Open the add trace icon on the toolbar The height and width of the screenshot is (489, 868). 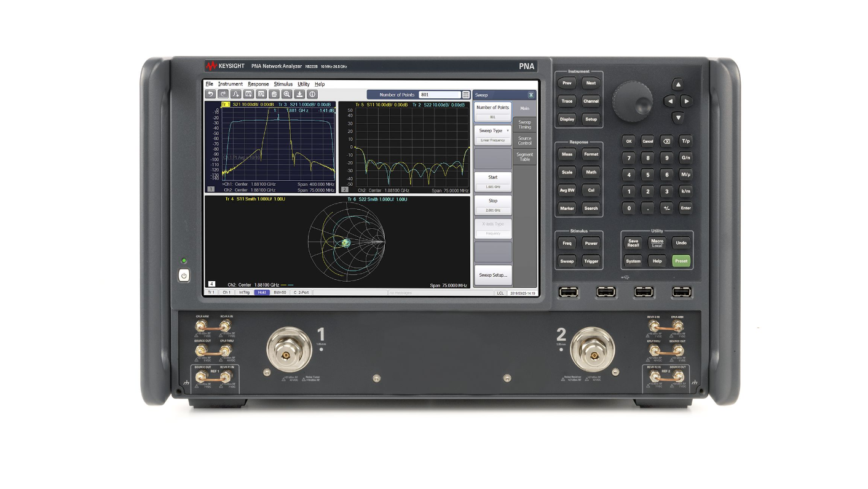(x=237, y=95)
